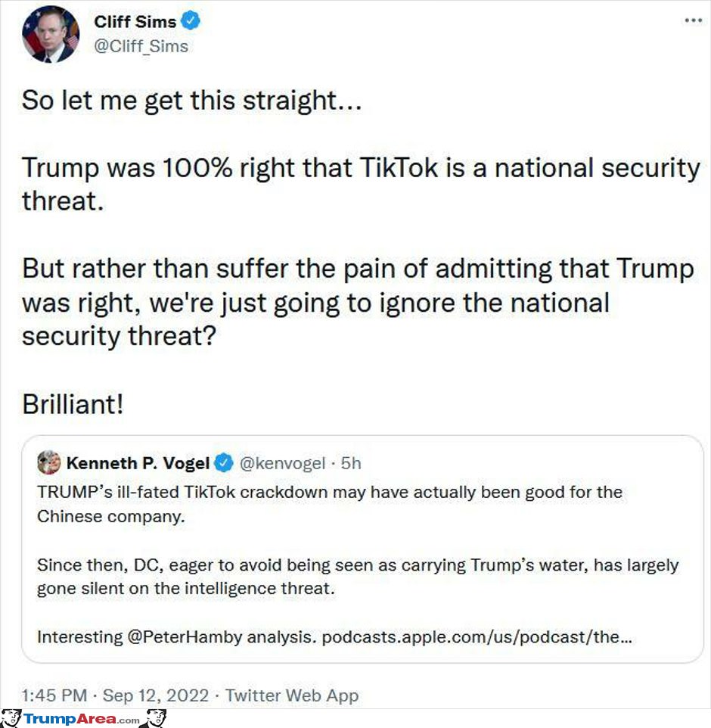Click the TrumpArea.com watermark logo
711x728 pixels.
click(82, 719)
